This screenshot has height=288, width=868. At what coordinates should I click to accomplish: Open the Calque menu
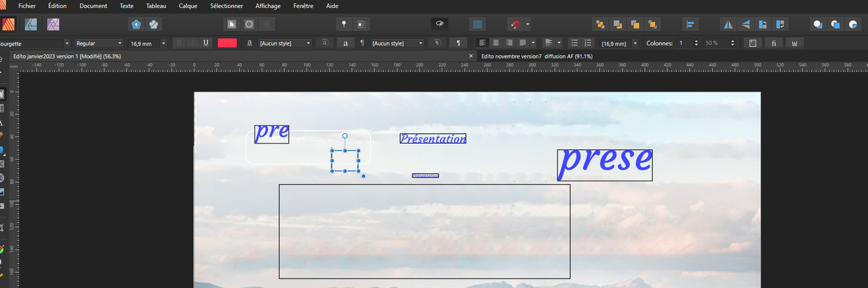(x=188, y=5)
